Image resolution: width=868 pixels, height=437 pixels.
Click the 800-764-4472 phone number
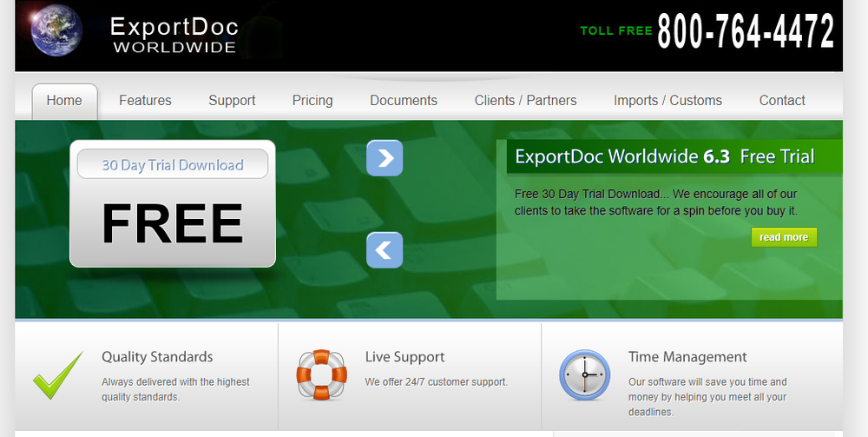[x=746, y=31]
